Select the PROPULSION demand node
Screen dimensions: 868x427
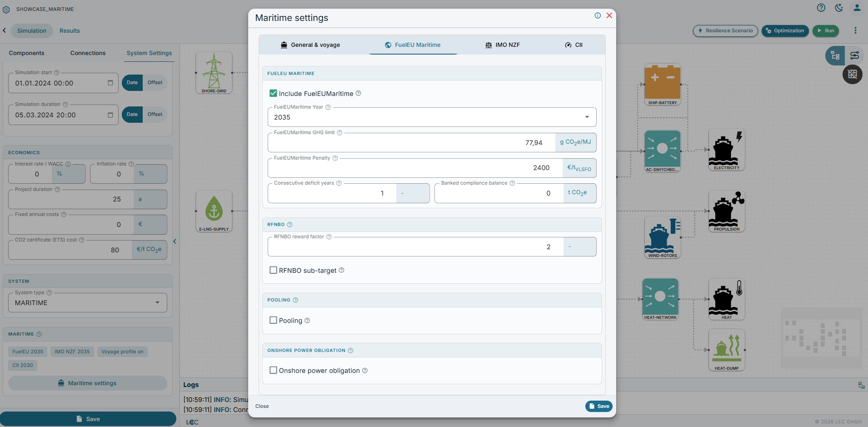727,211
